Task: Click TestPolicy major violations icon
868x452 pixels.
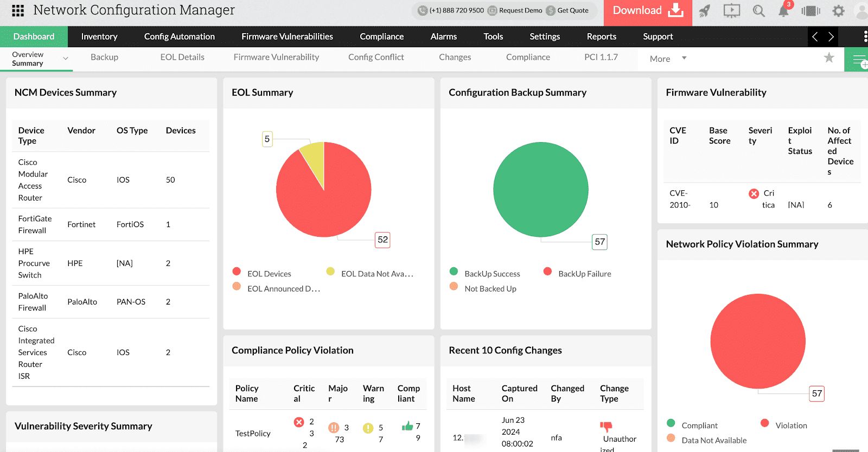Action: click(334, 428)
